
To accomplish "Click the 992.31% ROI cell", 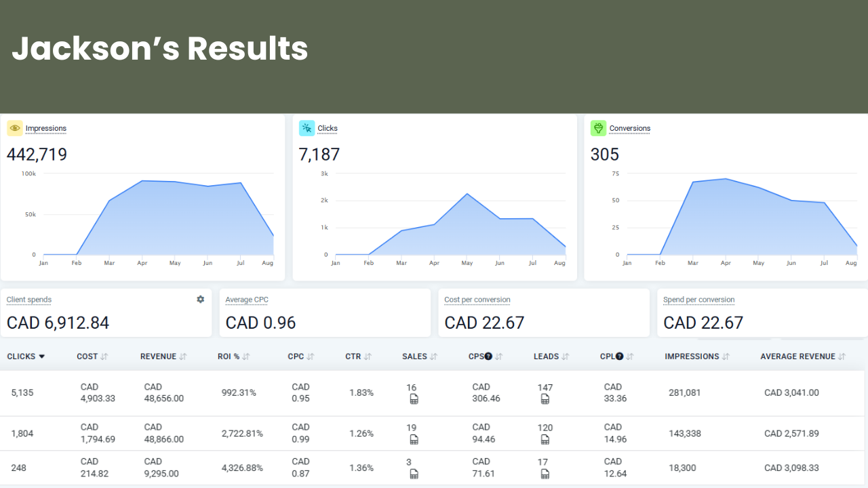I will coord(239,392).
